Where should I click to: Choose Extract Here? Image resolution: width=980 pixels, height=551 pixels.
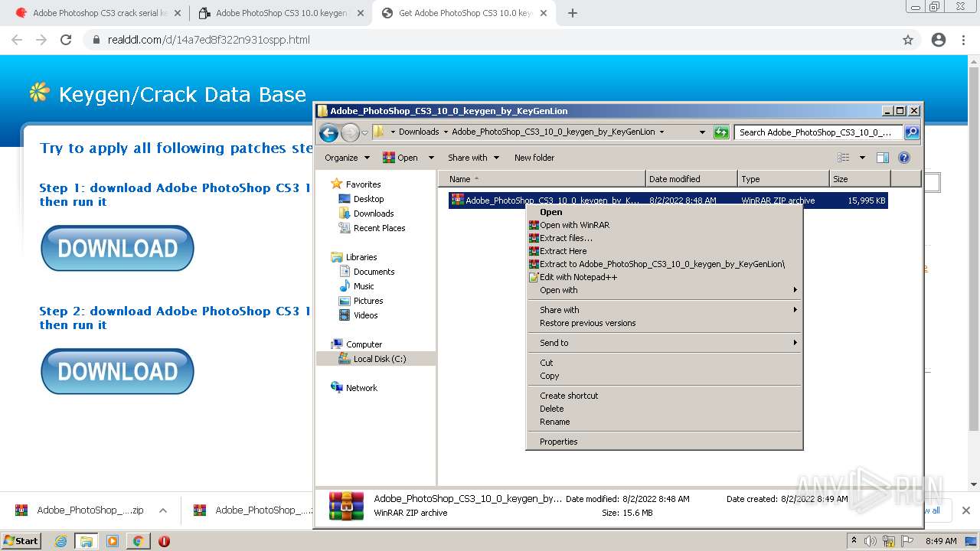coord(563,251)
